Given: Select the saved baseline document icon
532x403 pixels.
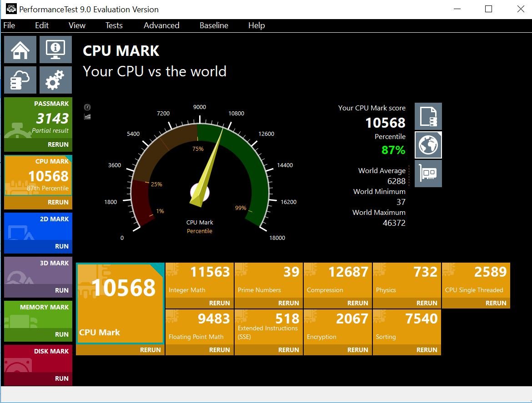Looking at the screenshot, I should [428, 116].
